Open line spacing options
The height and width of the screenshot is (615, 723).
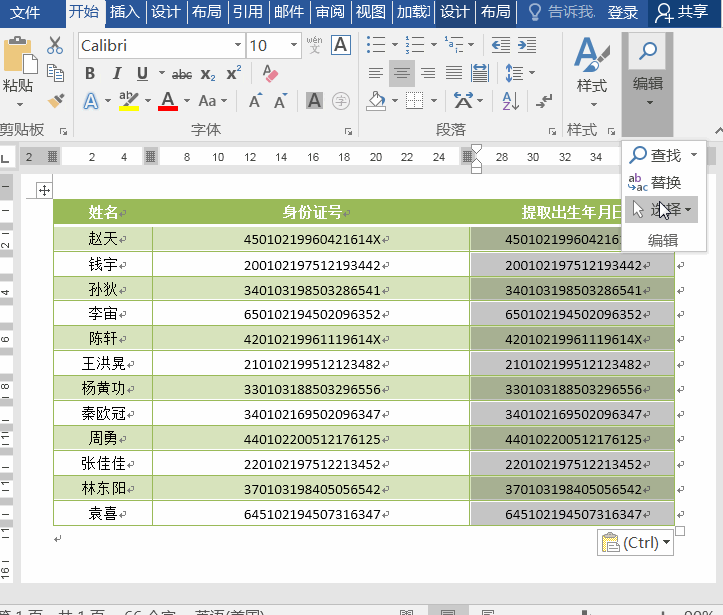(x=520, y=73)
